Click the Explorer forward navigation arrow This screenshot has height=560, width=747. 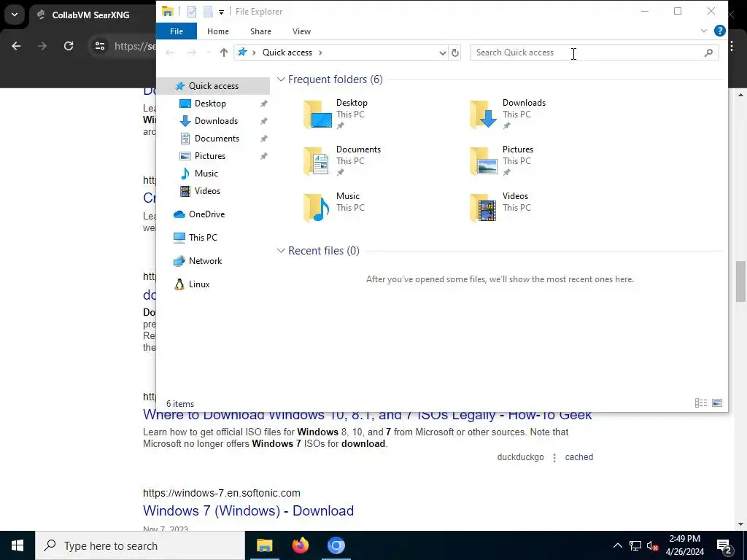(x=191, y=52)
